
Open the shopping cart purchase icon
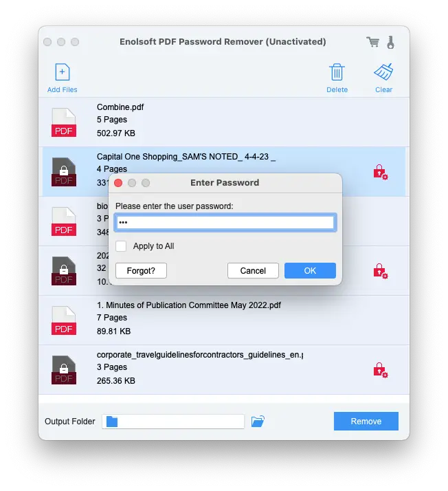coord(372,42)
